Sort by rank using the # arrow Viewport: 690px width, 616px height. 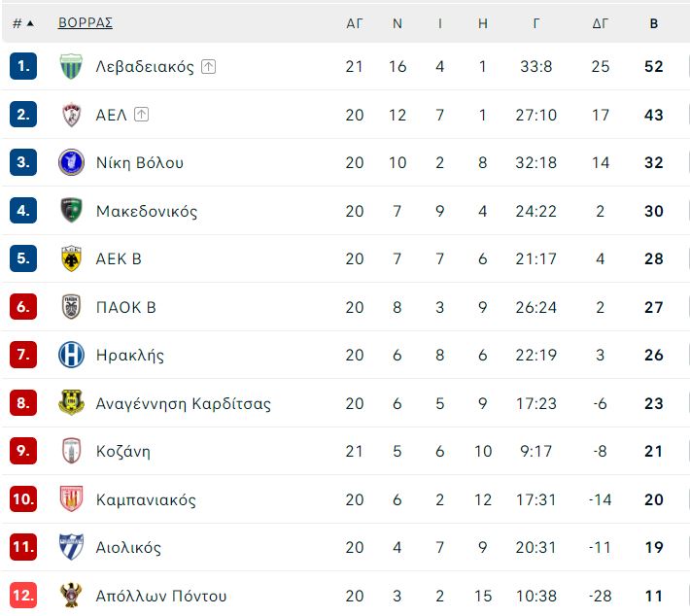[x=23, y=23]
